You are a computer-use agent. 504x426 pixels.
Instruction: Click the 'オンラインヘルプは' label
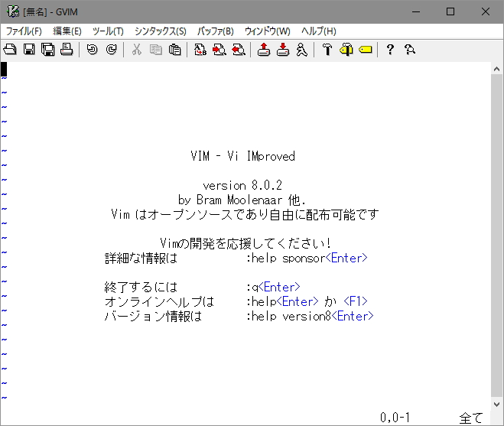click(159, 301)
